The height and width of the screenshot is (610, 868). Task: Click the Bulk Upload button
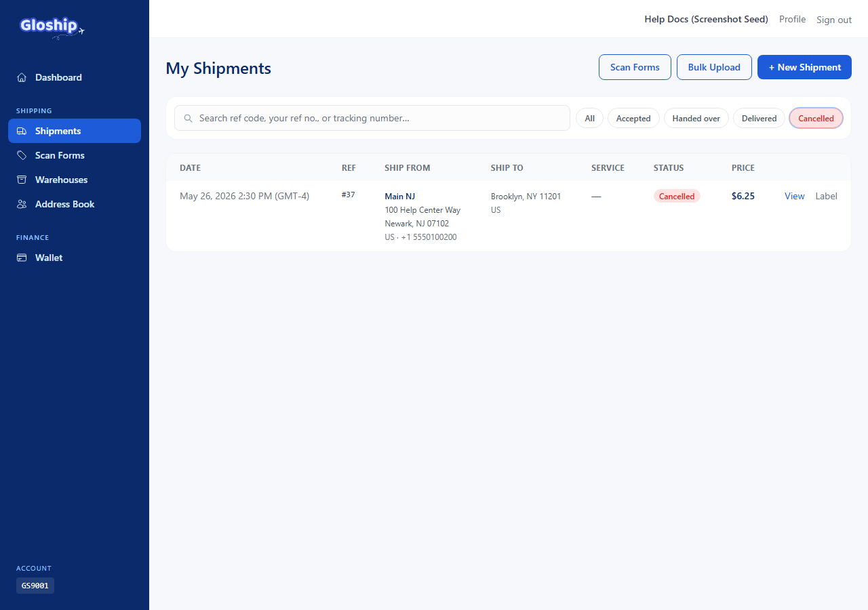tap(714, 67)
